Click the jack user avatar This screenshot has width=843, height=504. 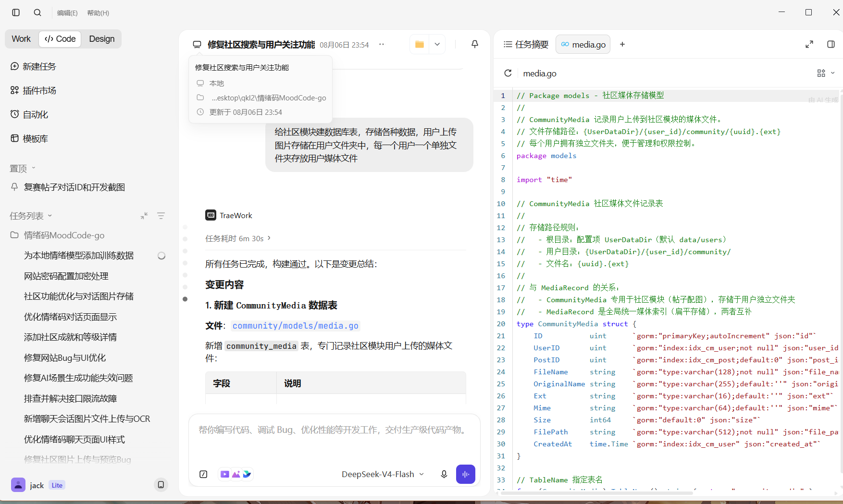pyautogui.click(x=18, y=485)
